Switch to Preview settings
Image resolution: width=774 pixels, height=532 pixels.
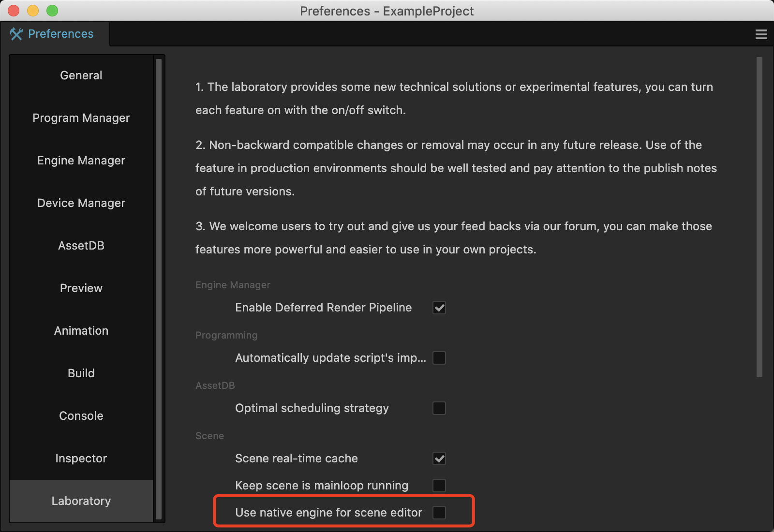81,288
